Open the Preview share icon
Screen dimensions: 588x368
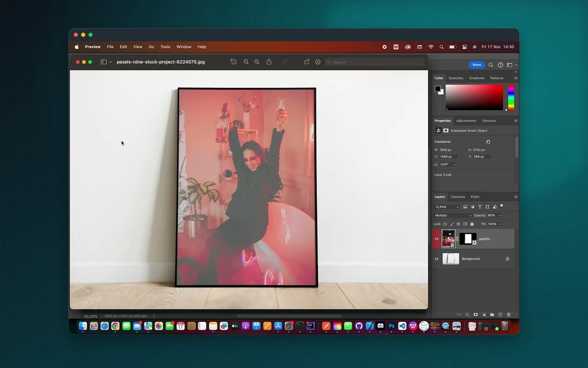tap(269, 62)
